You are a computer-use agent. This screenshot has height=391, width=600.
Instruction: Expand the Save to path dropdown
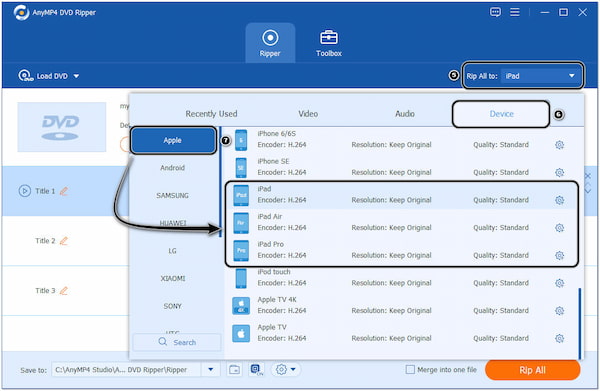(210, 370)
